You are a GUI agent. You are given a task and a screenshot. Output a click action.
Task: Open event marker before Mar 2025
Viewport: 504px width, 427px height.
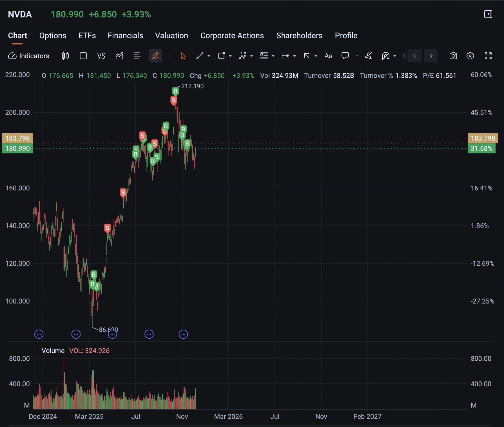76,334
